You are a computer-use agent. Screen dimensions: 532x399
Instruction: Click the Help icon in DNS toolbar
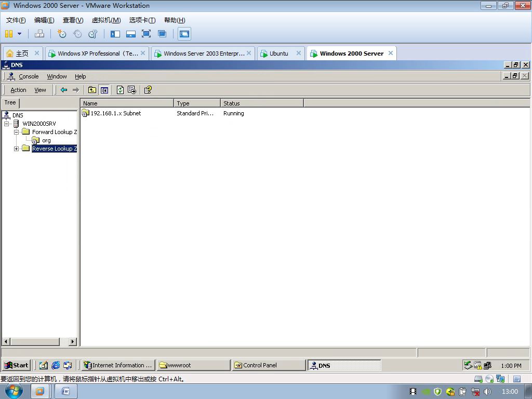pyautogui.click(x=148, y=90)
